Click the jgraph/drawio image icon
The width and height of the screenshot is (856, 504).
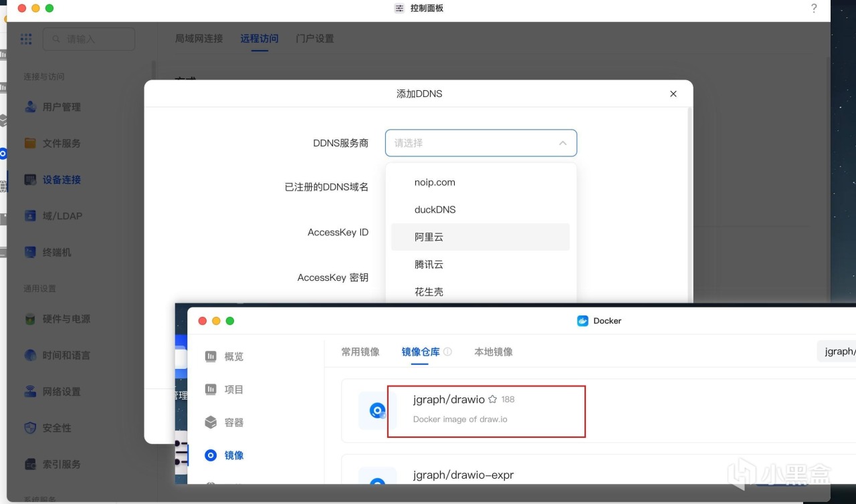[x=377, y=410]
